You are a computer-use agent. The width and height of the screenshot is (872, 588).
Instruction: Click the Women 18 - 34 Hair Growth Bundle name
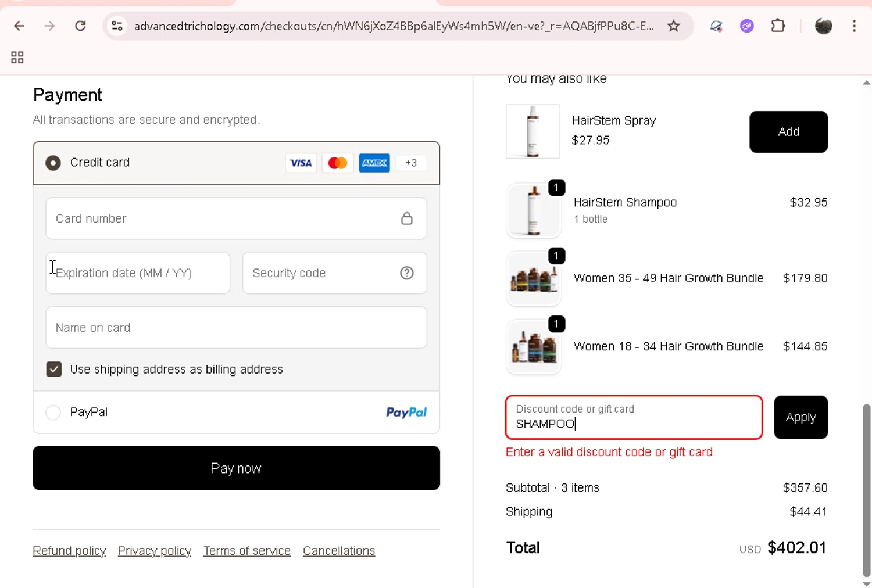point(669,346)
